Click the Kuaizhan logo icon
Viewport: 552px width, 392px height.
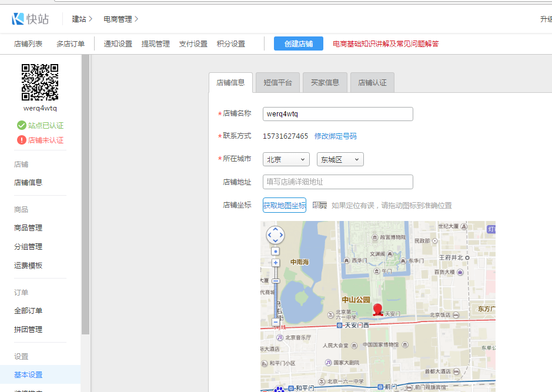click(x=18, y=19)
